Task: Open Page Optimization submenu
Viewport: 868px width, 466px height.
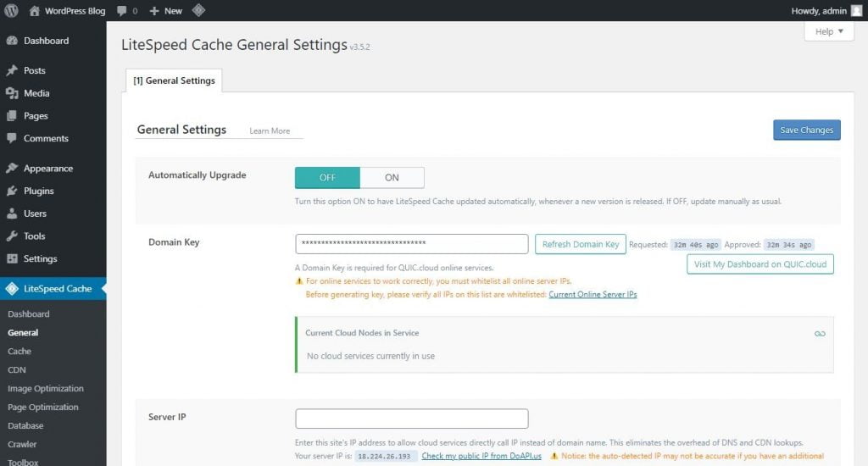Action: [42, 407]
